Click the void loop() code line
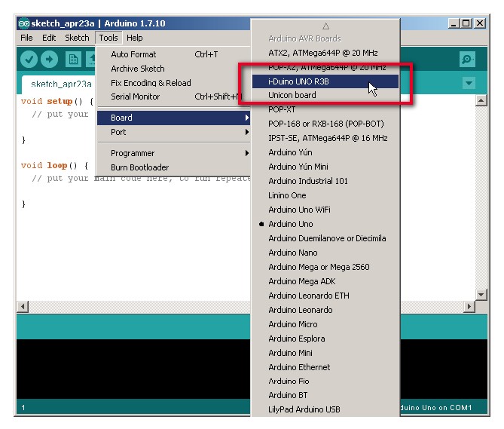The height and width of the screenshot is (429, 504). 55,166
